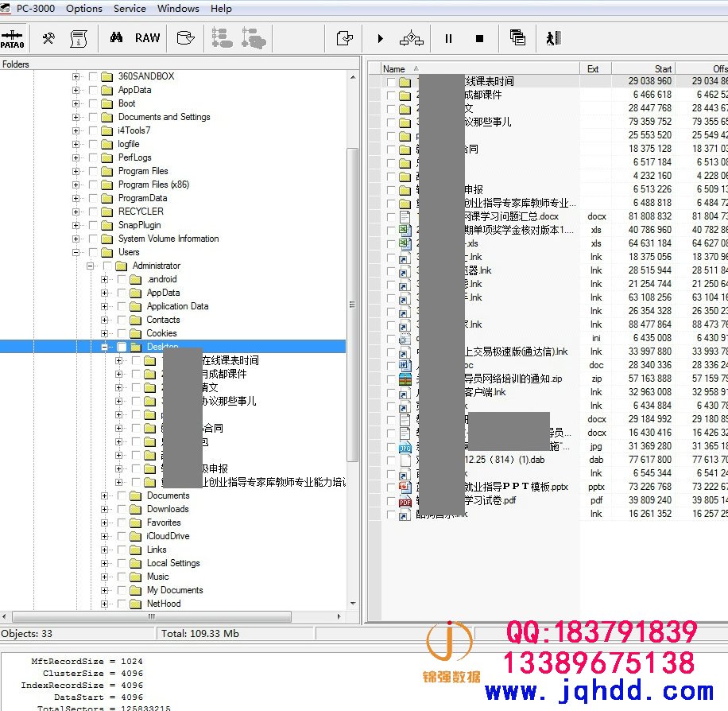Expand the AppData folder at root
This screenshot has height=711, width=728.
[76, 90]
